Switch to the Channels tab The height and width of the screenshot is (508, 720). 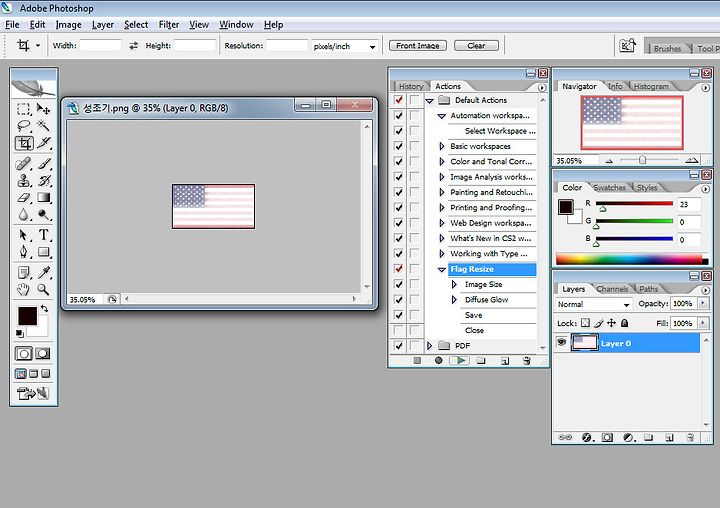point(612,289)
